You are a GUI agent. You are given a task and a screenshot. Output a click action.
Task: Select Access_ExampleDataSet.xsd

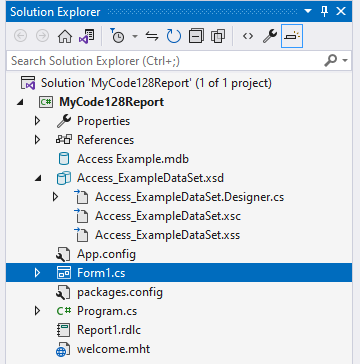point(150,178)
